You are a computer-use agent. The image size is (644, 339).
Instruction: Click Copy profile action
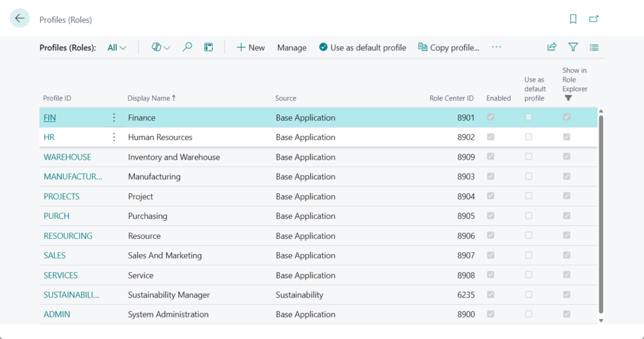[x=449, y=47]
